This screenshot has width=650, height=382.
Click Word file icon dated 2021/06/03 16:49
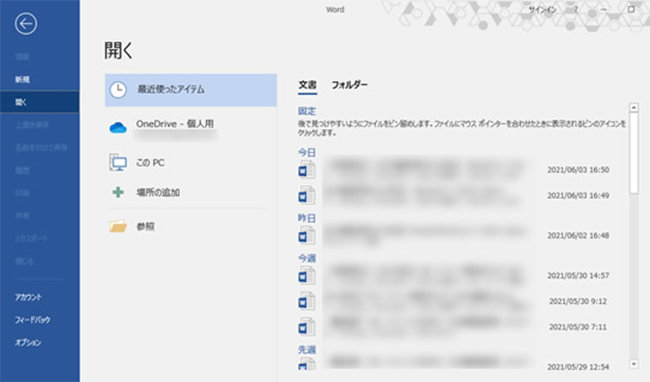tap(307, 196)
